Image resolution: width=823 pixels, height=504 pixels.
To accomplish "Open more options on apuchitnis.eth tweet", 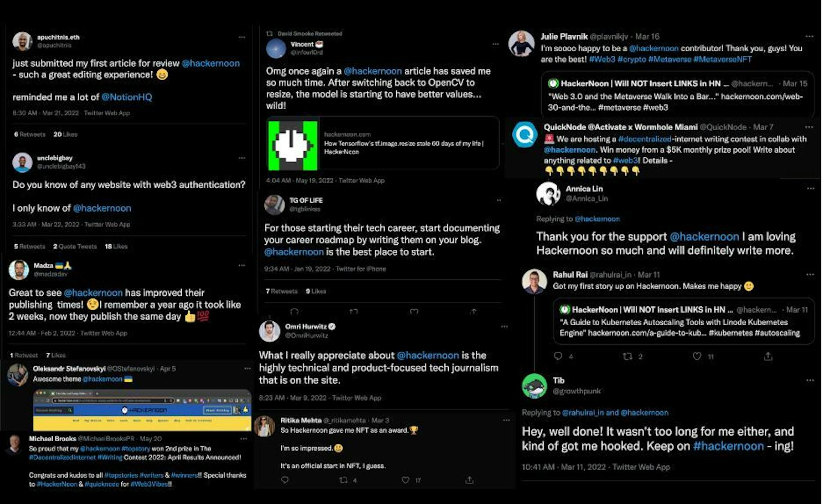I will pyautogui.click(x=242, y=37).
